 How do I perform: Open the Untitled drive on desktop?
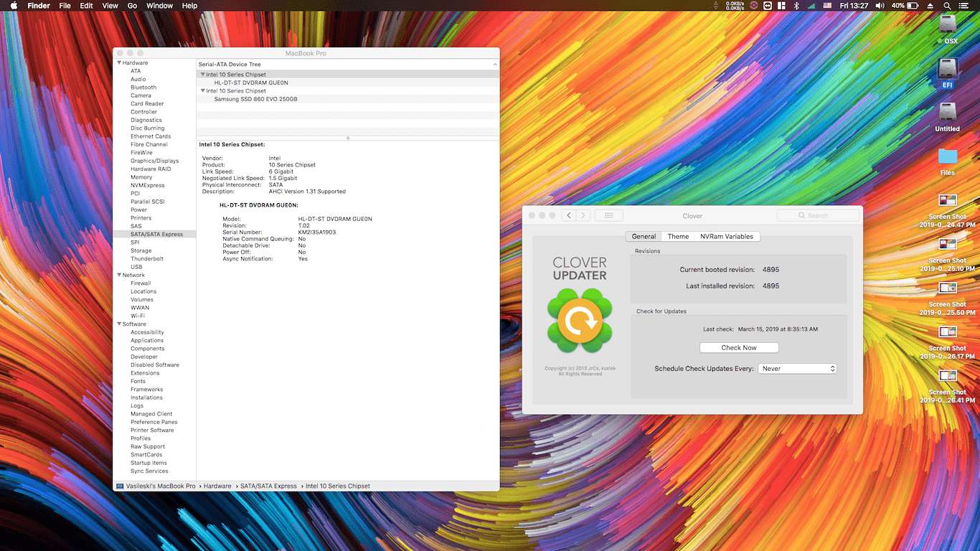[947, 114]
